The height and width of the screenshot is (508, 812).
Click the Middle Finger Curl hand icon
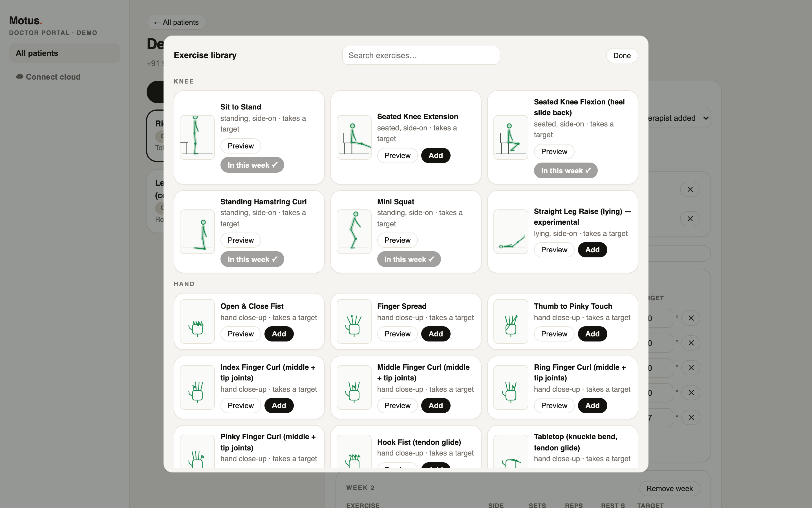[354, 387]
